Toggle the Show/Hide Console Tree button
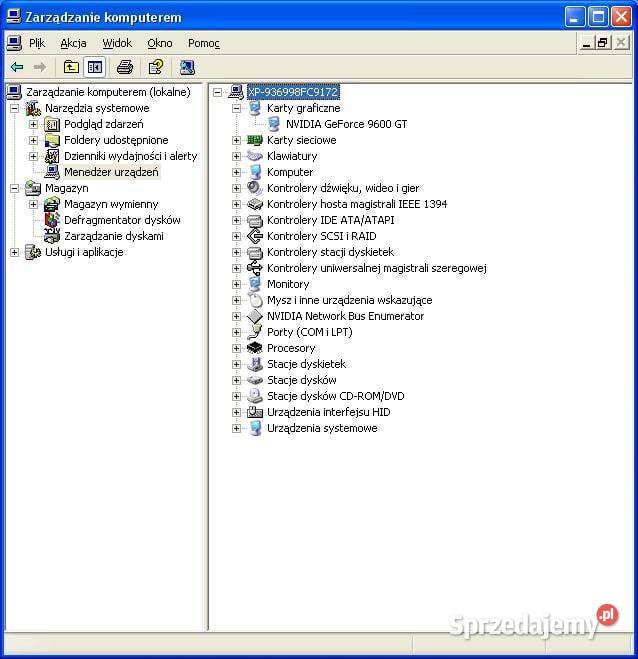Screen dimensions: 638x659 (x=95, y=67)
